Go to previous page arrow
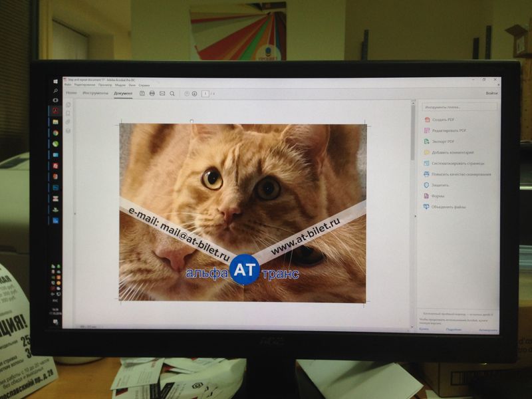 pos(187,94)
